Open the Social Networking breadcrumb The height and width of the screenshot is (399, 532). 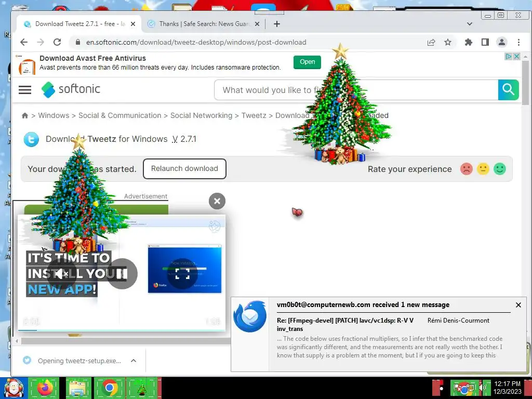[x=201, y=115]
